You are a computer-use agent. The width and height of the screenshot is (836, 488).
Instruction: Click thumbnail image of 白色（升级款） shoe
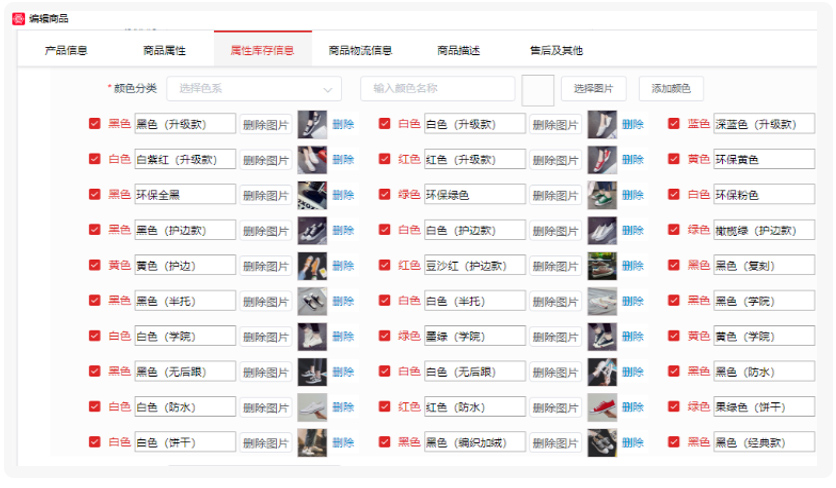click(x=602, y=124)
